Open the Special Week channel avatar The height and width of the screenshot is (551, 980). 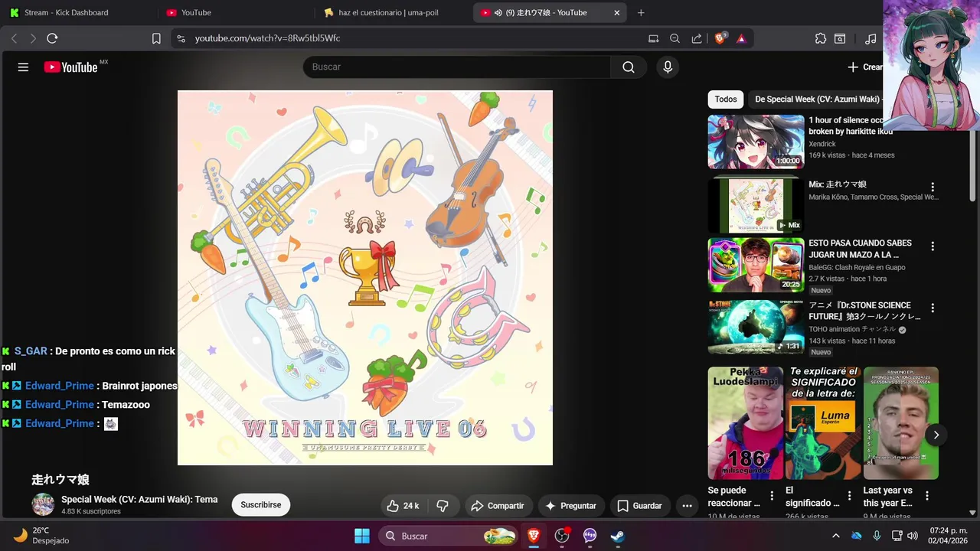[43, 504]
